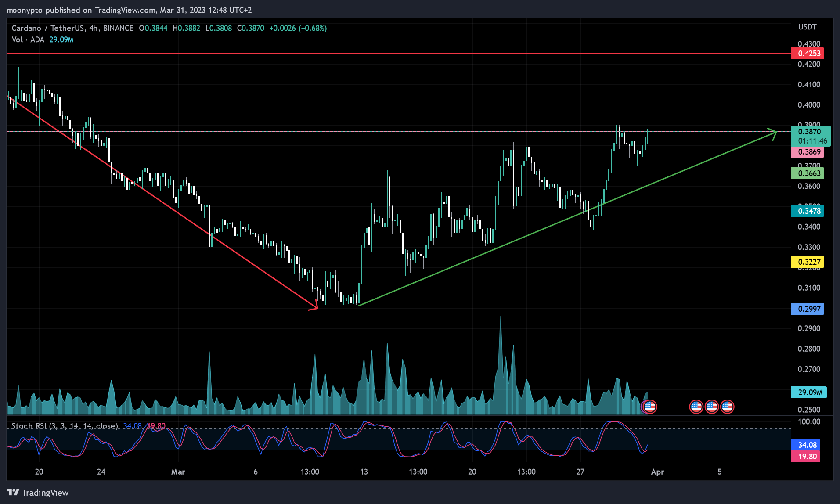Click the countdown timer 01:11:46
The image size is (840, 504).
[812, 141]
